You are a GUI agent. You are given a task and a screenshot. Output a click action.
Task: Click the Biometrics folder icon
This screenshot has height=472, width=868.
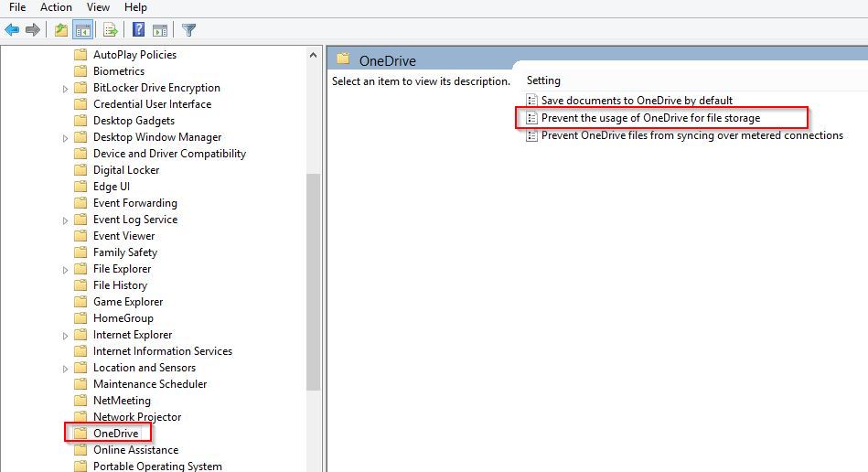point(80,71)
